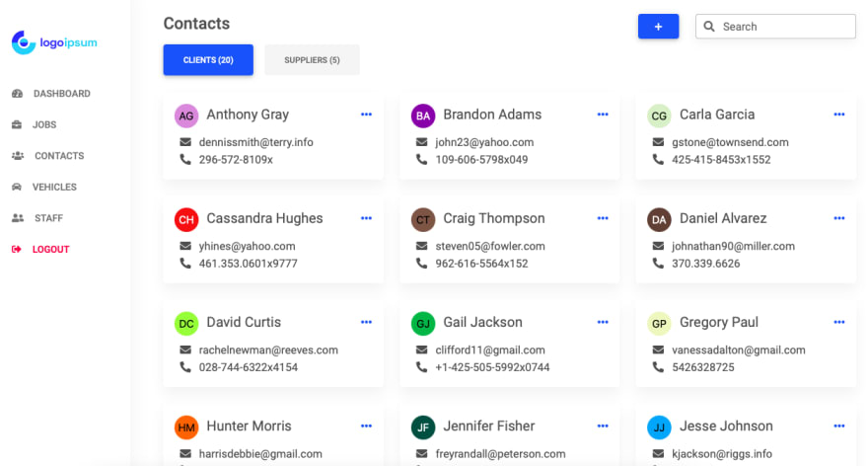Open the options menu for Daniel Alvarez
The width and height of the screenshot is (868, 466).
pos(839,218)
